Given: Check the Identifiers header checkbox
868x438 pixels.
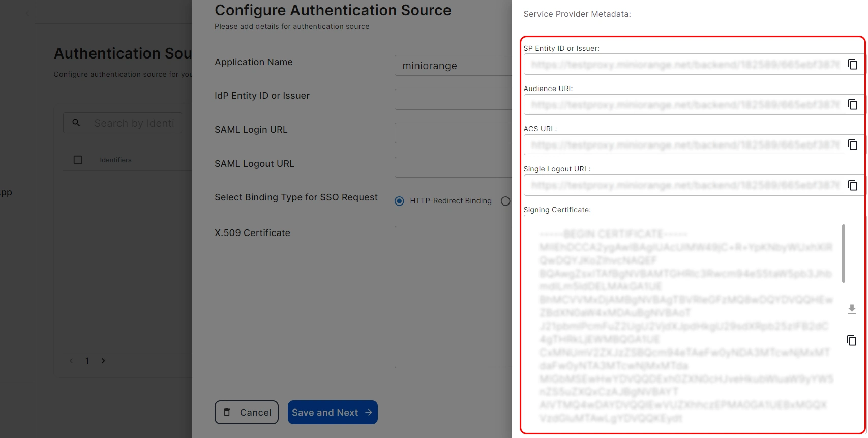Looking at the screenshot, I should pyautogui.click(x=78, y=160).
